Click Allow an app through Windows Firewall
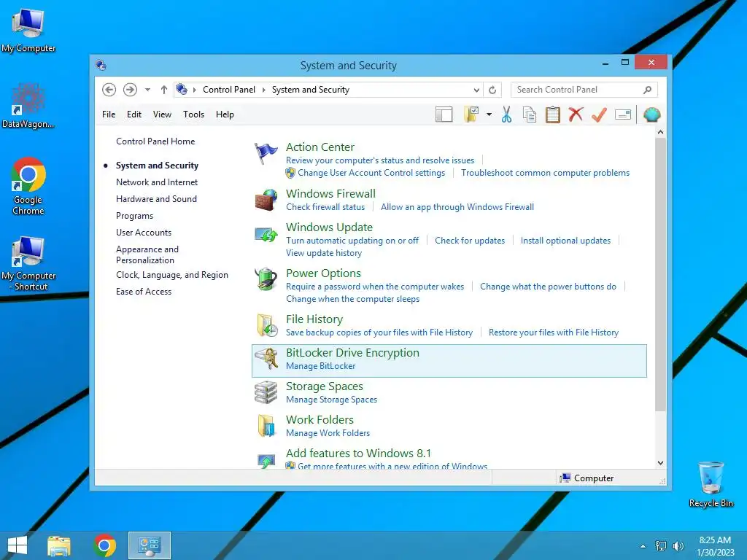The image size is (747, 560). click(457, 207)
